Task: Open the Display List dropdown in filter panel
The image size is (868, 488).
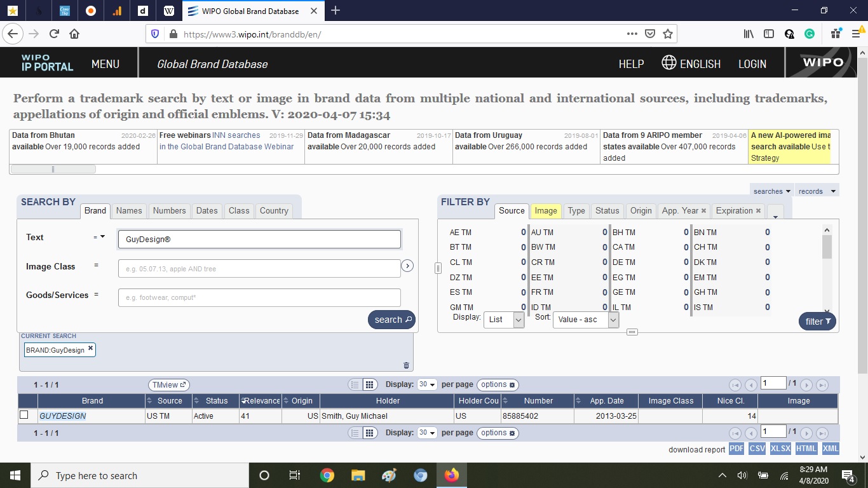Action: tap(504, 320)
